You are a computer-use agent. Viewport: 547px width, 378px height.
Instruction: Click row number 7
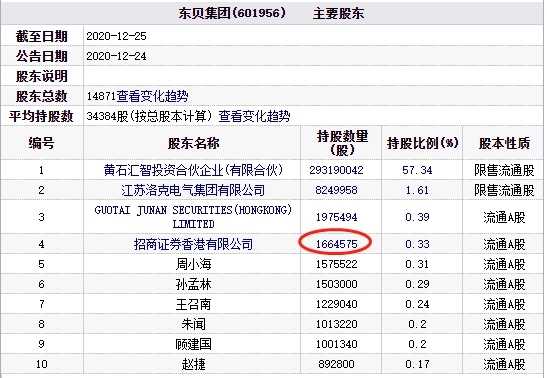[x=42, y=304]
